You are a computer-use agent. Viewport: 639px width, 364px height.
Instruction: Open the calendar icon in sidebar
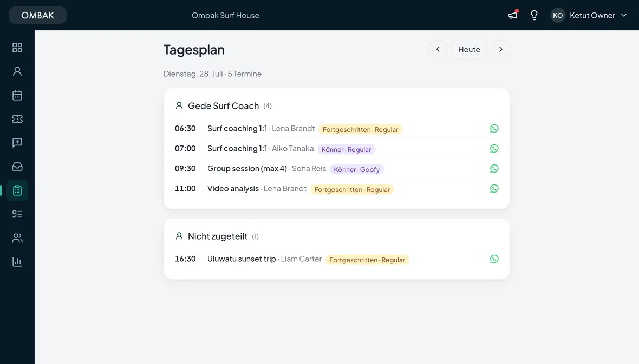point(17,95)
